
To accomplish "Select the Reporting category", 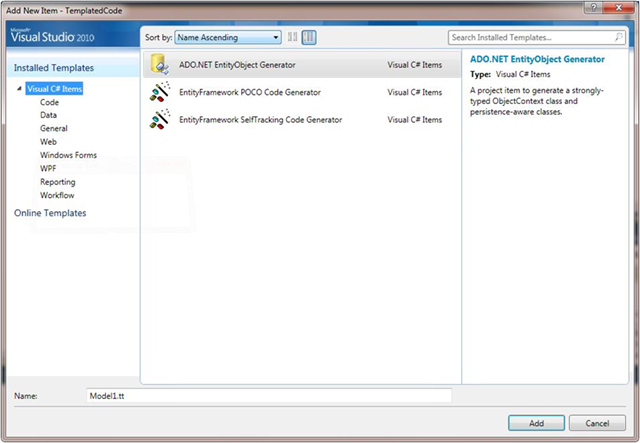I will click(x=58, y=182).
